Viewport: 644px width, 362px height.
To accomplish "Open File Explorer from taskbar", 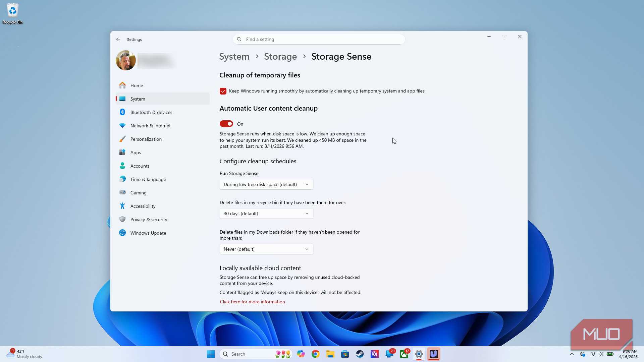I will tap(330, 354).
